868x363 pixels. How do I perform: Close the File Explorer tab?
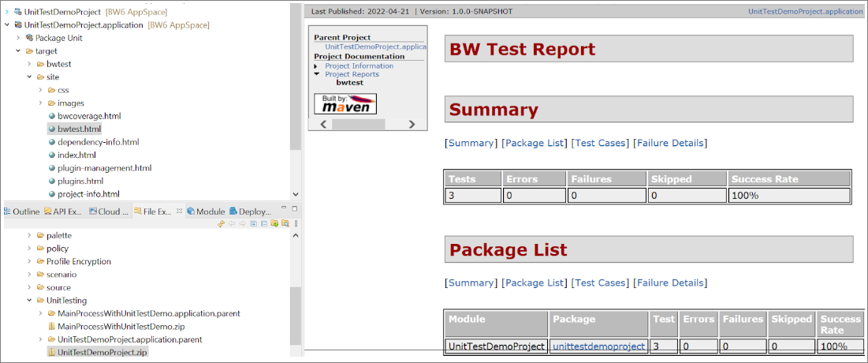click(x=179, y=211)
